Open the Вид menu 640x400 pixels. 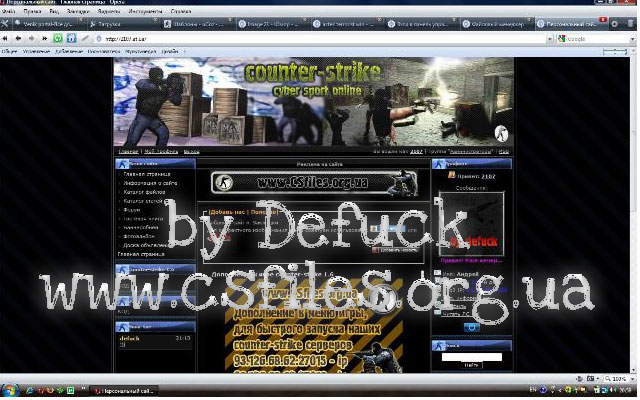click(x=54, y=11)
